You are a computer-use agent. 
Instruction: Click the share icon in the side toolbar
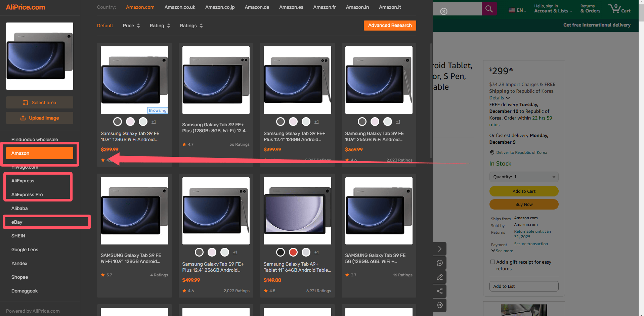[x=440, y=291]
